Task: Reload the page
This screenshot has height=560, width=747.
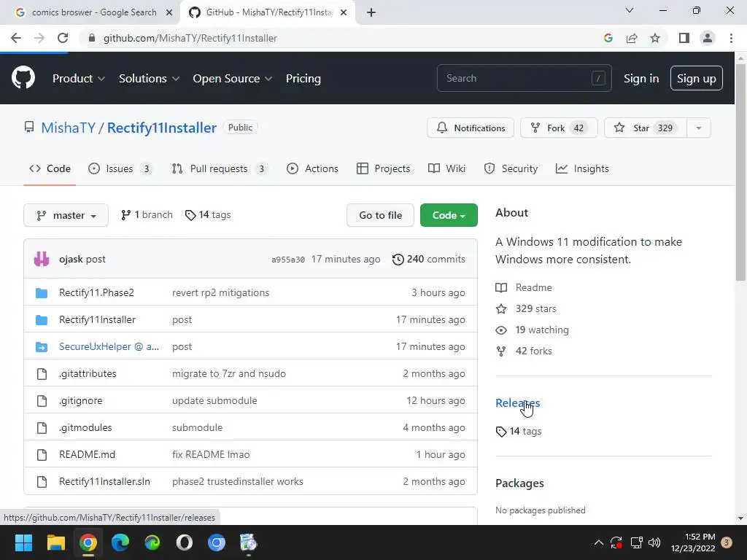Action: point(63,38)
